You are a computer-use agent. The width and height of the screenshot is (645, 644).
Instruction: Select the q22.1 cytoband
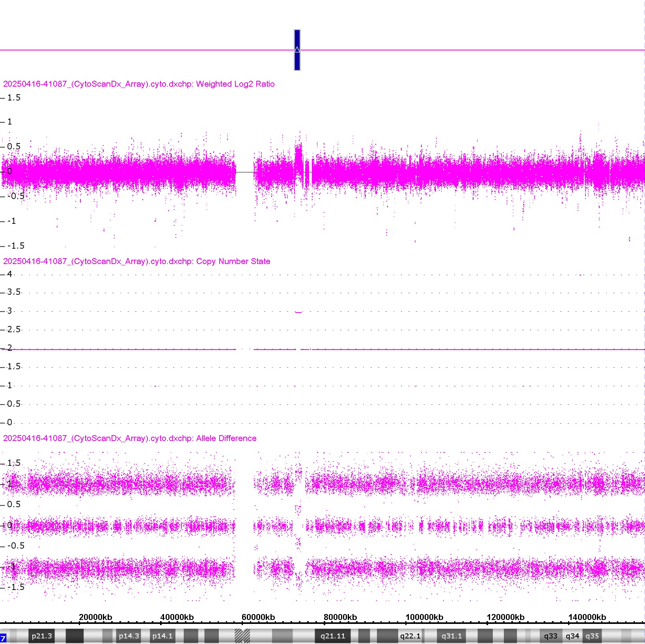(410, 636)
